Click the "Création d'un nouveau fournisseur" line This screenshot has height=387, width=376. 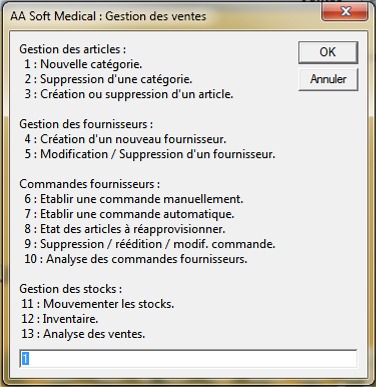[133, 139]
